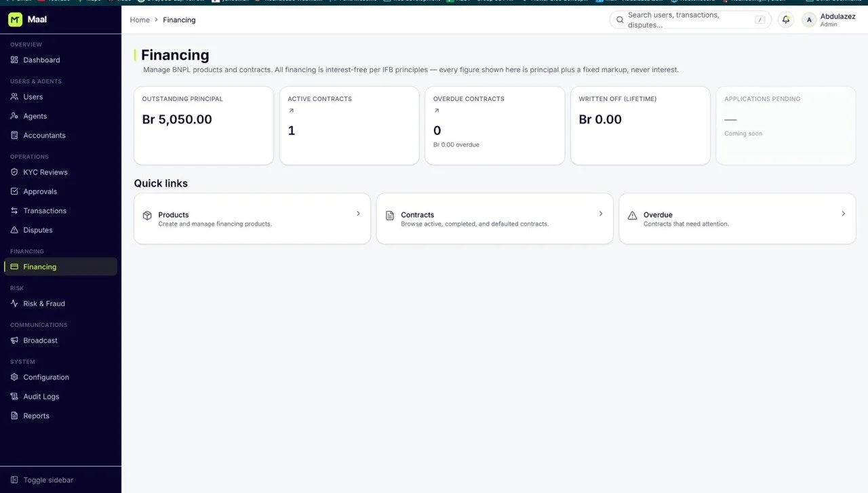Viewport: 868px width, 493px height.
Task: Click the Reports document icon
Action: pyautogui.click(x=14, y=416)
